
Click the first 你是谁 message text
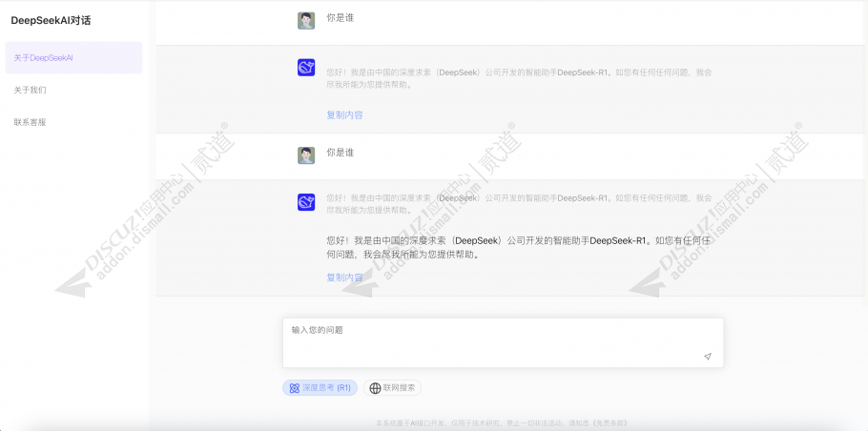(340, 18)
